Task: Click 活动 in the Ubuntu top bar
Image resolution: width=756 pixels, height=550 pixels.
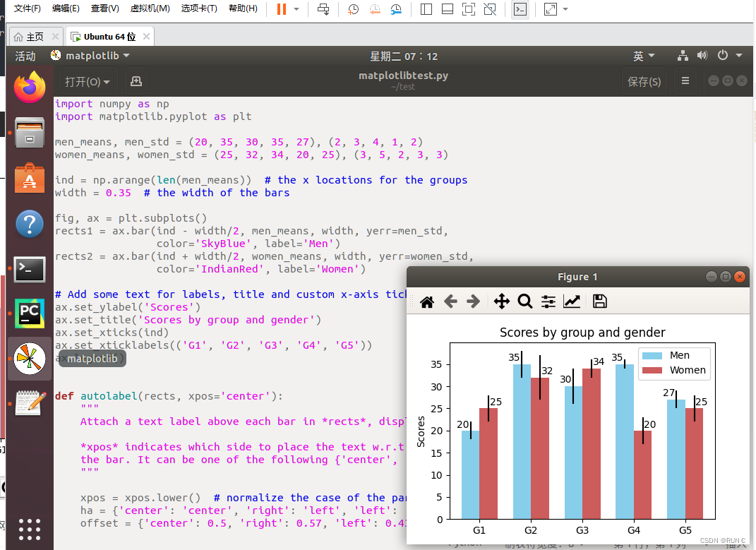Action: coord(25,55)
